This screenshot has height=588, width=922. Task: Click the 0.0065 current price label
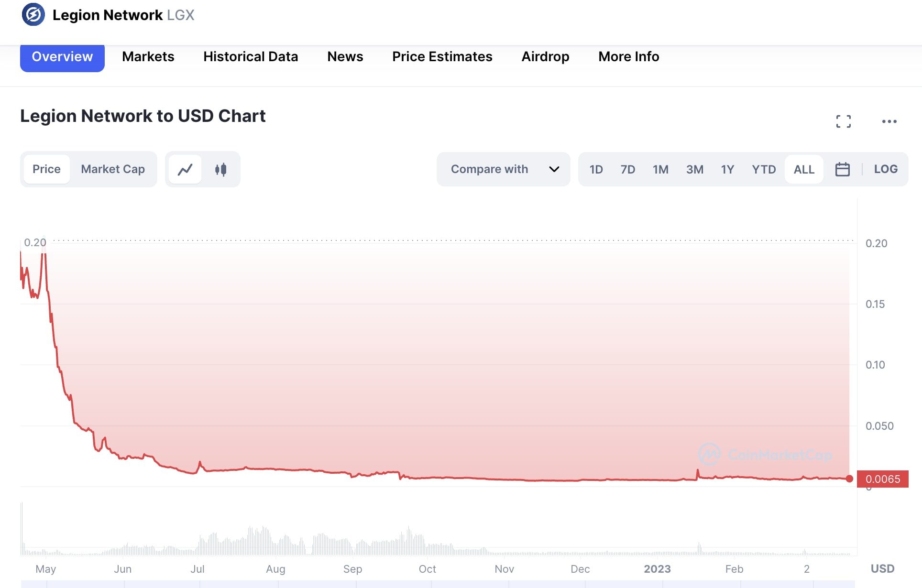coord(882,479)
